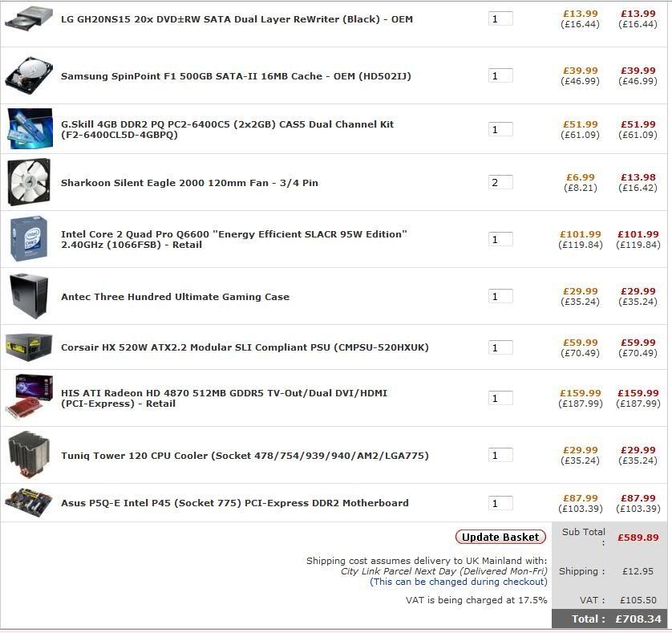Open the LG GH20NS15 DVD±RW product link
The image size is (672, 633).
237,19
